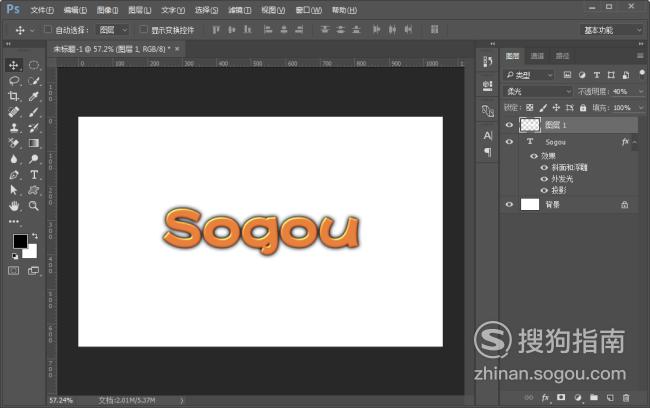650x408 pixels.
Task: Add a layer mask
Action: tap(561, 398)
